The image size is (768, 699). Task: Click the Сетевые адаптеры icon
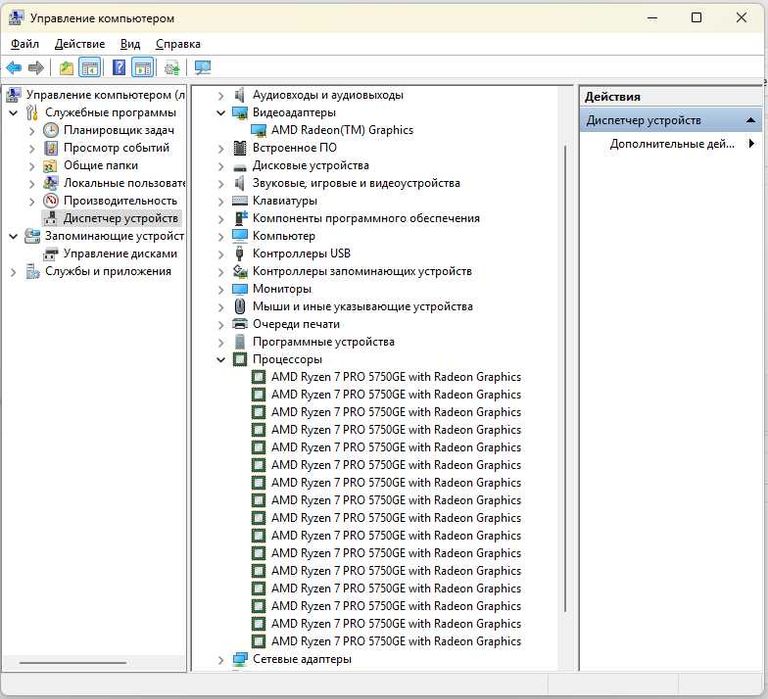click(x=240, y=659)
